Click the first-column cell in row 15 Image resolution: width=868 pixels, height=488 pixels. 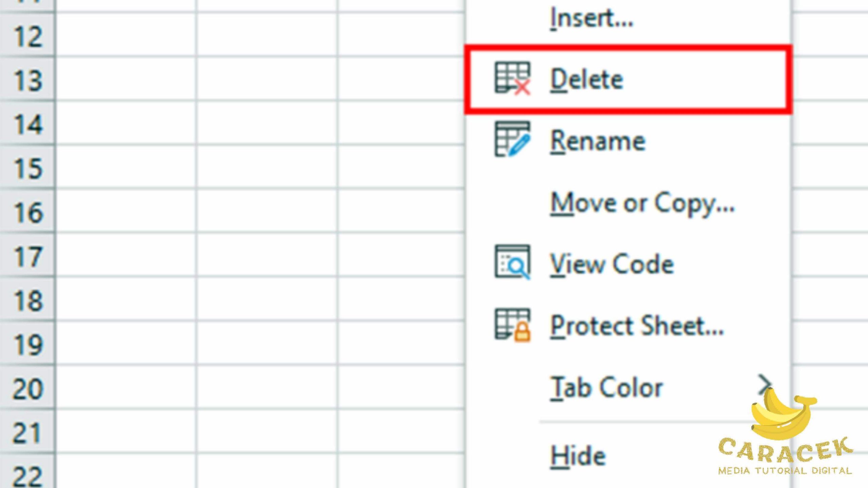tap(125, 167)
